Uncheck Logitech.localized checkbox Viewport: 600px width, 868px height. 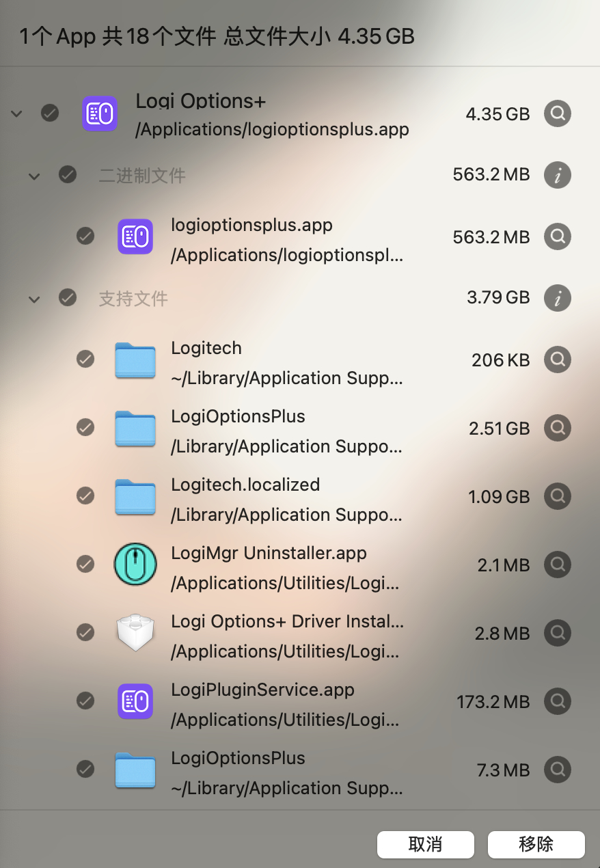click(85, 496)
